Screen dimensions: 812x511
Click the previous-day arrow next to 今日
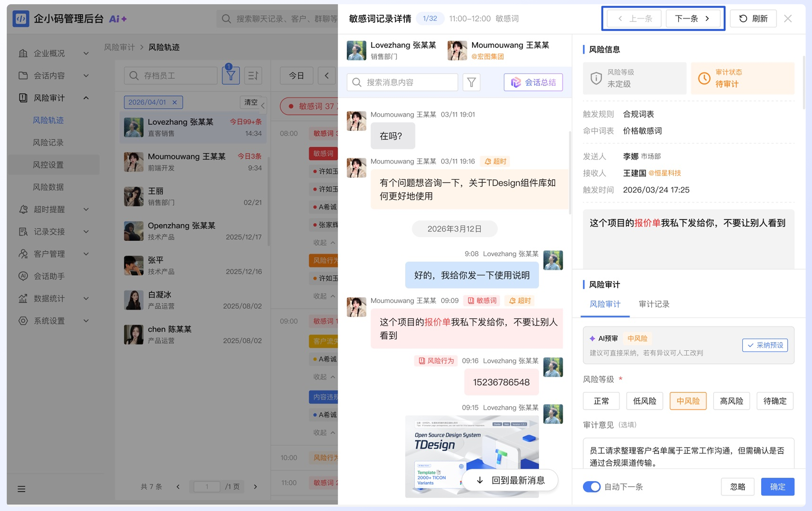click(326, 76)
